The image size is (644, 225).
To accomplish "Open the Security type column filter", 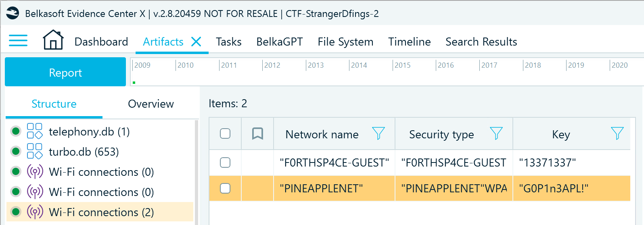I will [496, 133].
